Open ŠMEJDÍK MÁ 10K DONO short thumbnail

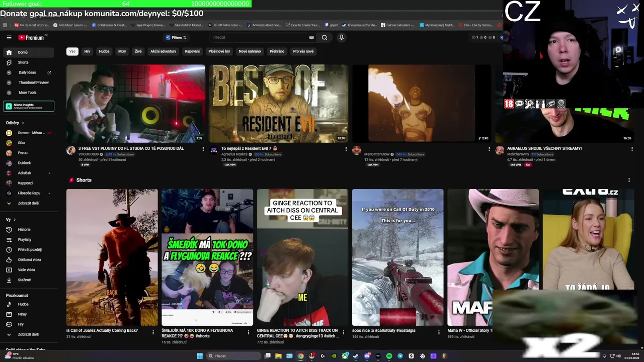(207, 257)
